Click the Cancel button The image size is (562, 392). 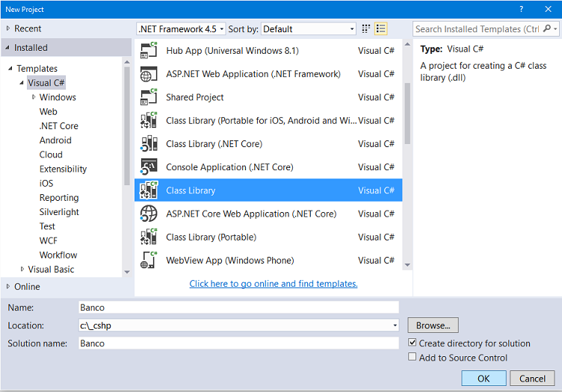coord(532,379)
